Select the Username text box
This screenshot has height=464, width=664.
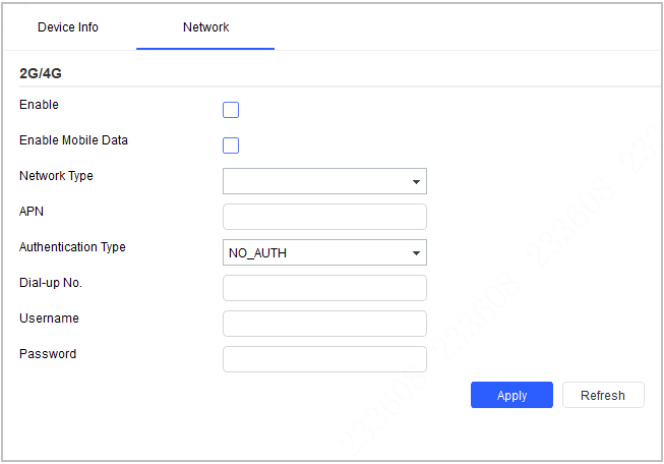325,324
